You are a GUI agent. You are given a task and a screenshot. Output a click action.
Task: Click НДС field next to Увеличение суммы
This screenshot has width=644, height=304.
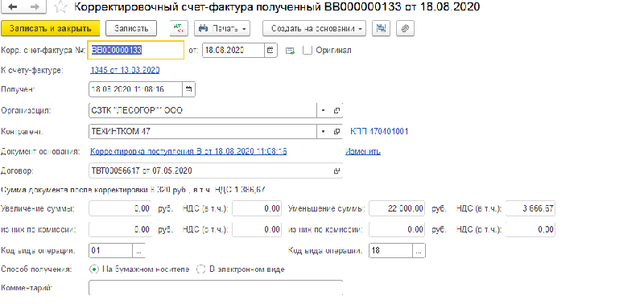coord(257,208)
